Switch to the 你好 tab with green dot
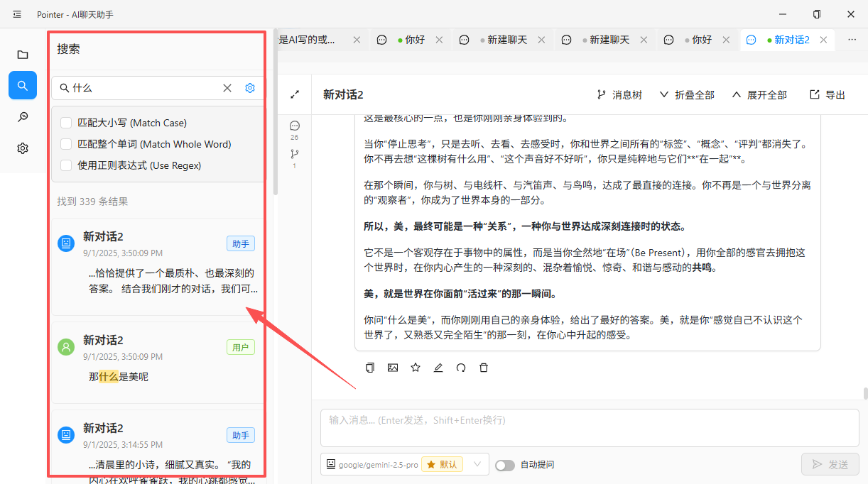This screenshot has width=868, height=484. click(x=411, y=40)
